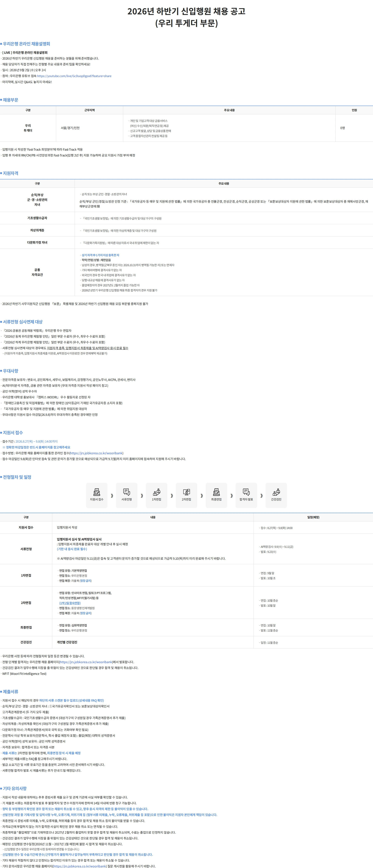Click the [ LIVE ] 우리은행 온라인 채용설명회 line
The image size is (373, 868).
(x=25, y=53)
